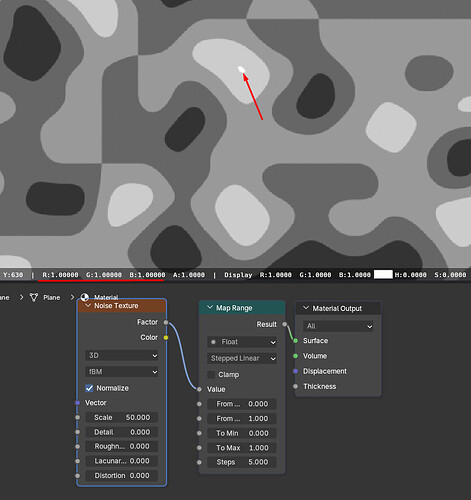
Task: Click the Material sphere breadcrumb icon
Action: tap(85, 297)
